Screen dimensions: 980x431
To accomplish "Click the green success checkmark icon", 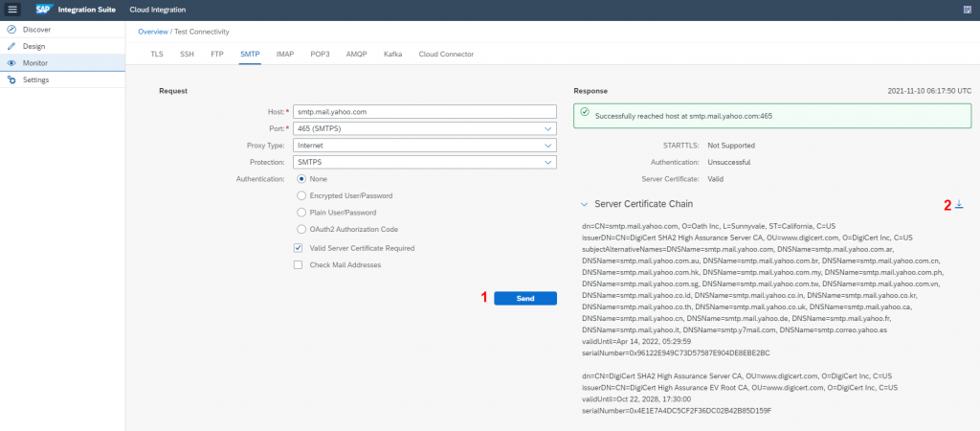I will (585, 112).
